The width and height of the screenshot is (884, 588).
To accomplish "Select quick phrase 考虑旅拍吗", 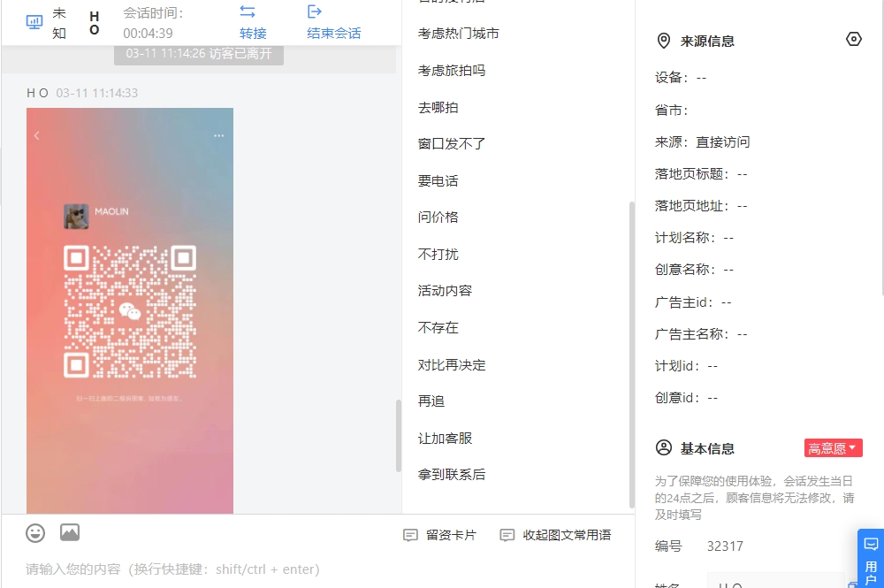I will pyautogui.click(x=452, y=71).
